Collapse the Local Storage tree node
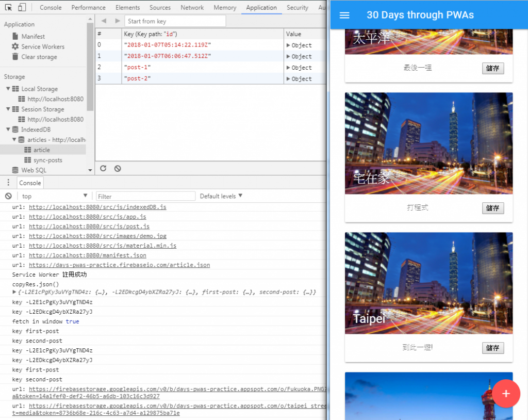Screen dimensions: 528x420 [8, 89]
